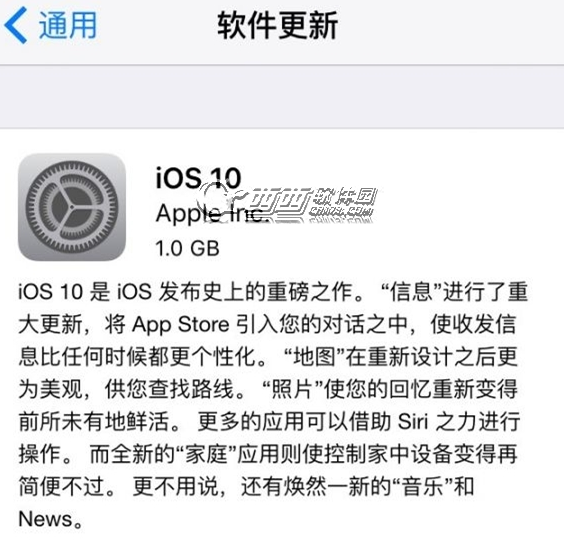Tap the word “信息” in the description
The width and height of the screenshot is (564, 558).
pos(411,291)
